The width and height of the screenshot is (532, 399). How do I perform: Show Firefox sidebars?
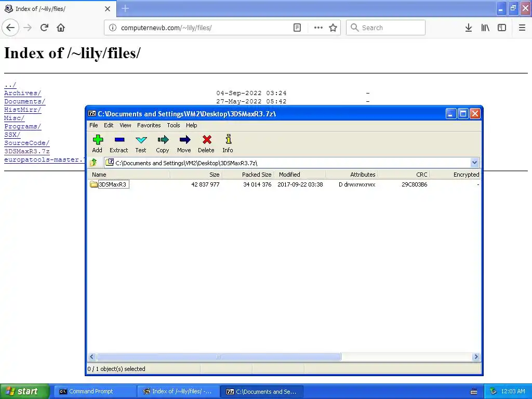(502, 28)
